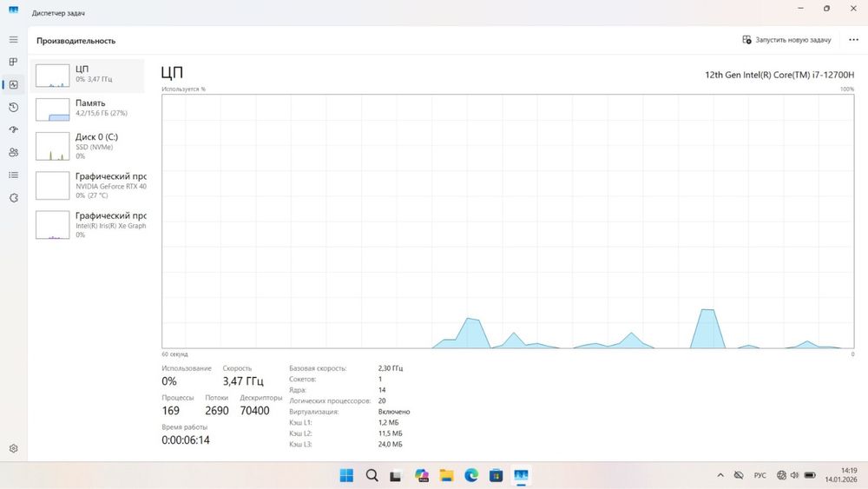This screenshot has height=489, width=868.
Task: Open Copilot from the taskbar
Action: click(x=421, y=475)
